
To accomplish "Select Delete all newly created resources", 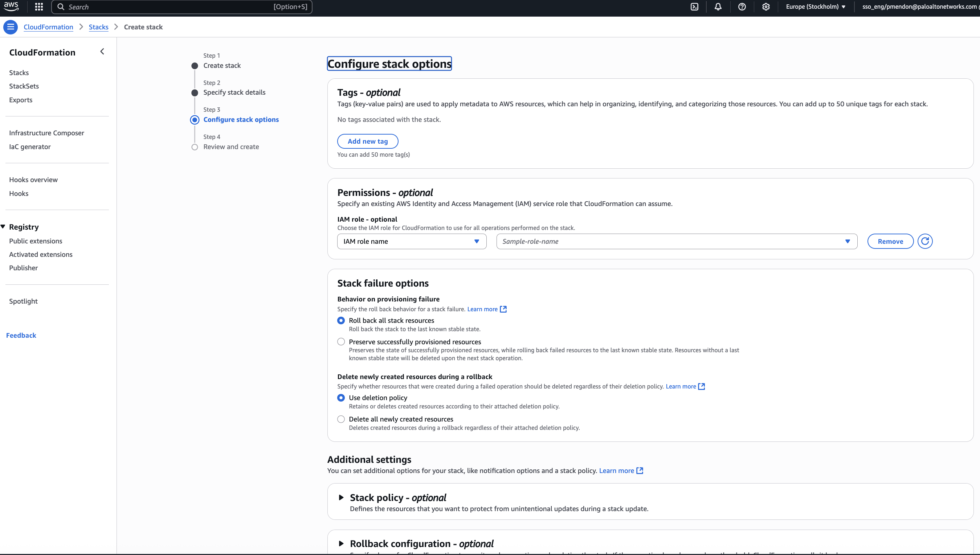I will (x=341, y=419).
